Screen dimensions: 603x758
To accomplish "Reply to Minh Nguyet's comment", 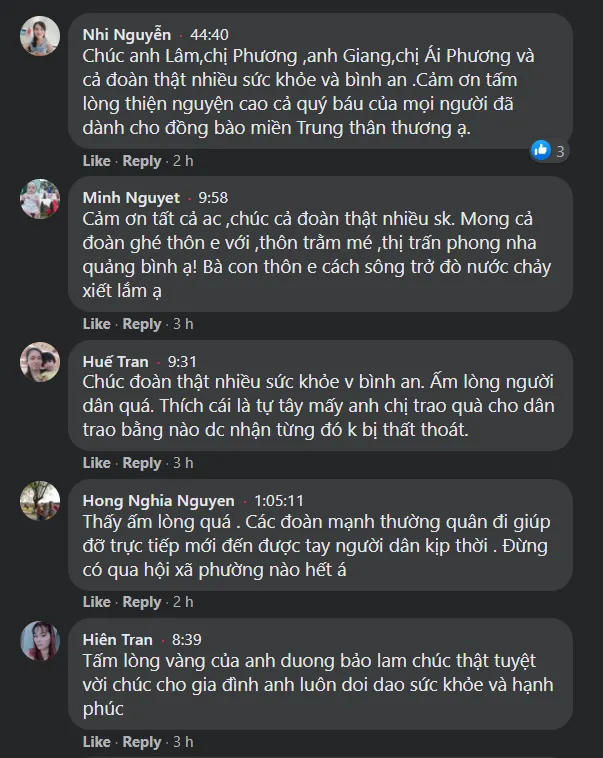I will (x=141, y=324).
